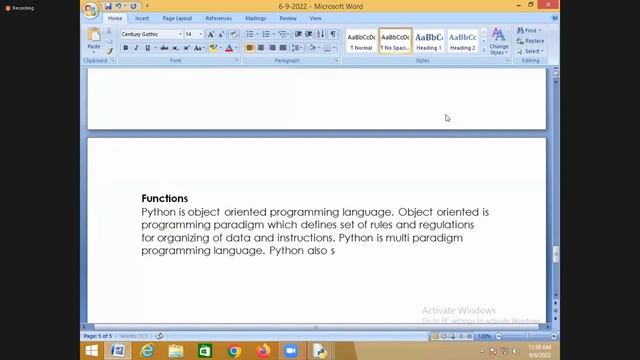Toggle subscript formatting

(175, 48)
